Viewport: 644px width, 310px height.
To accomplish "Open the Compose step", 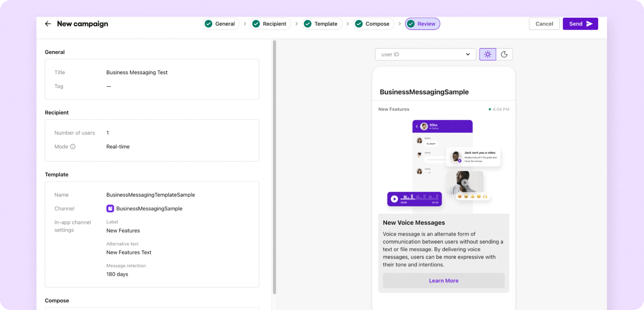I will pyautogui.click(x=374, y=24).
